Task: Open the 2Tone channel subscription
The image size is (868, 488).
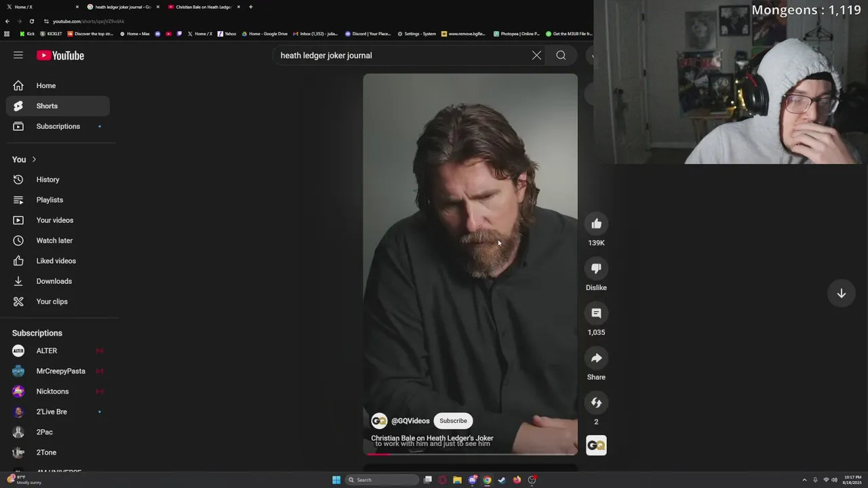Action: [x=58, y=452]
